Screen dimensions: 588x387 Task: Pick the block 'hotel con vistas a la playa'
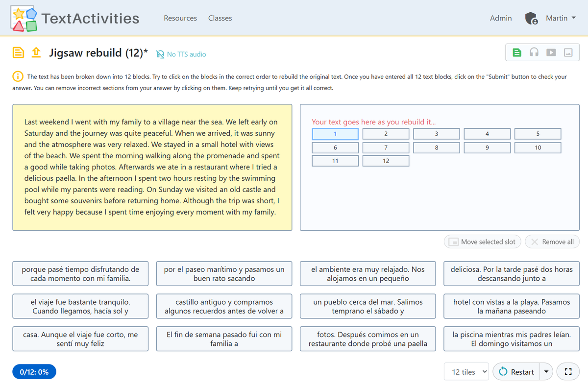click(x=512, y=307)
